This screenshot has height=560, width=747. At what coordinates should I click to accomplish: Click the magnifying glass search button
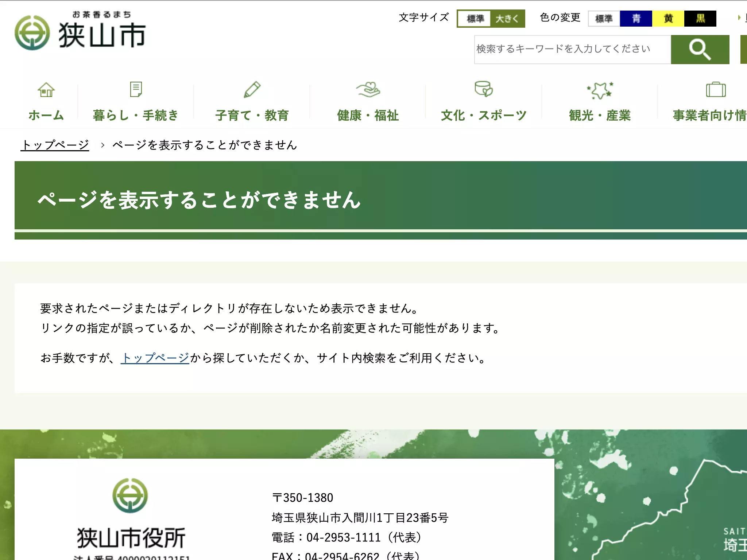pos(700,50)
